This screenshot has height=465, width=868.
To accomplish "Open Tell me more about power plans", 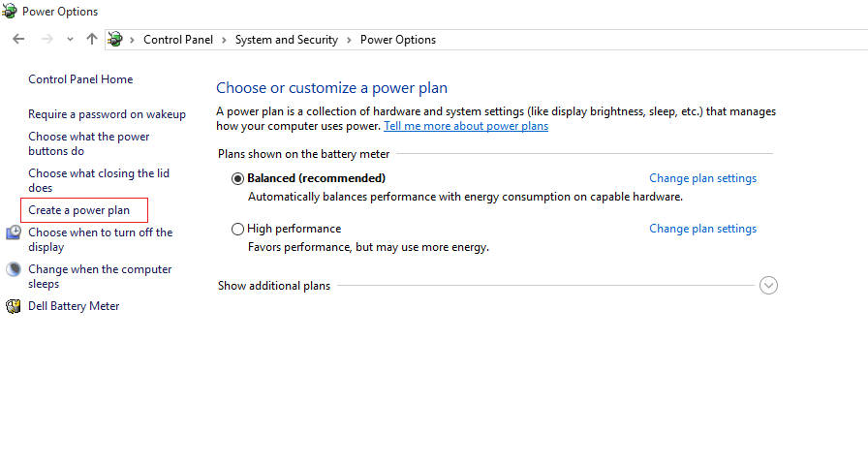I will pyautogui.click(x=466, y=126).
